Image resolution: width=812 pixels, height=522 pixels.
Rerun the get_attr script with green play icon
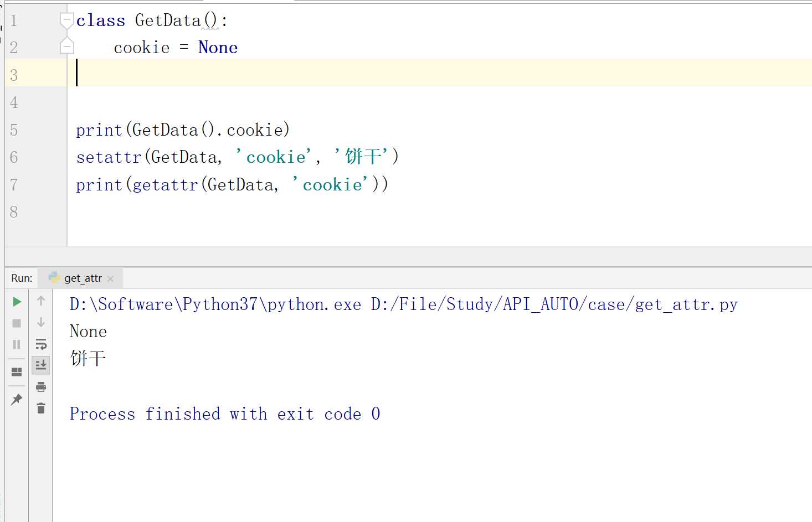point(17,302)
